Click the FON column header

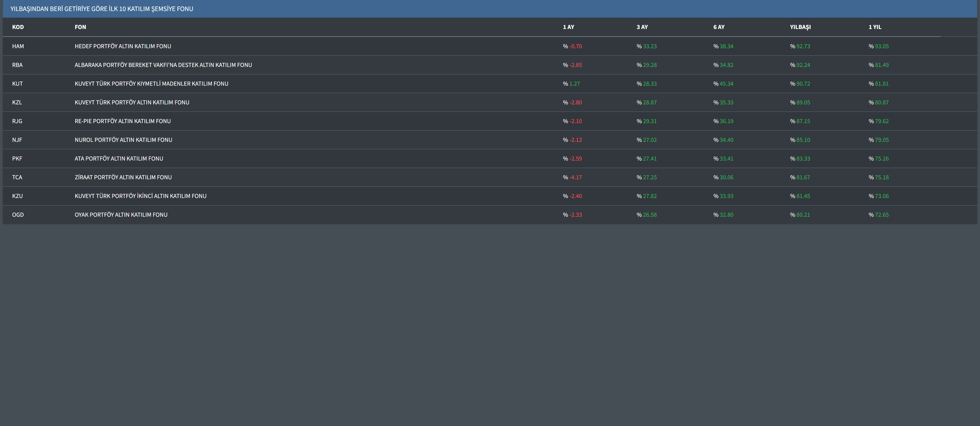tap(80, 27)
